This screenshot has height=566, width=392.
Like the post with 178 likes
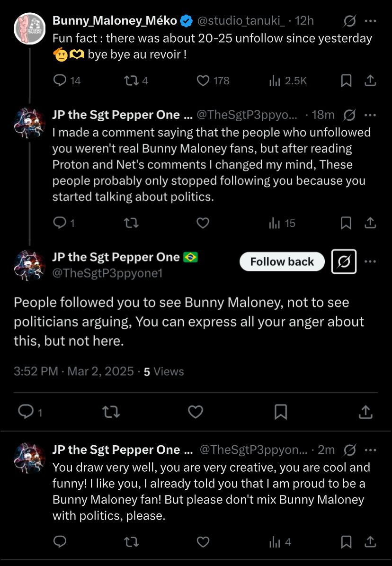click(x=203, y=81)
